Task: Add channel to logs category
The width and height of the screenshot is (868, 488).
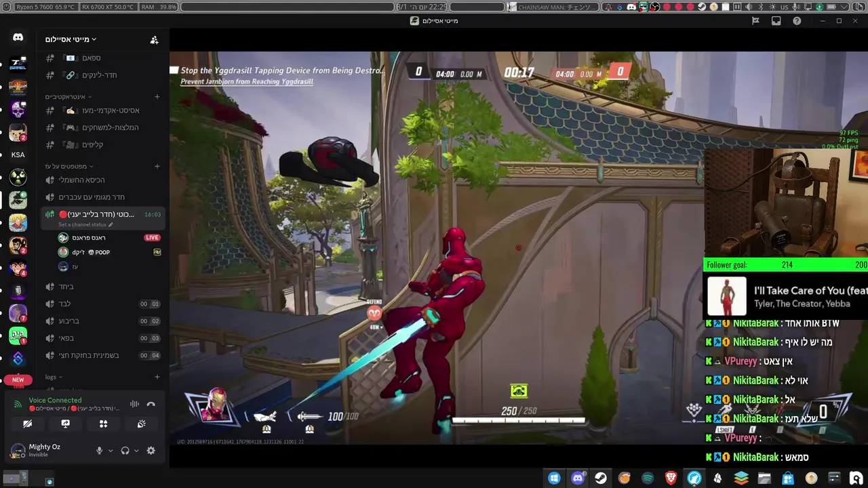Action: (x=157, y=377)
